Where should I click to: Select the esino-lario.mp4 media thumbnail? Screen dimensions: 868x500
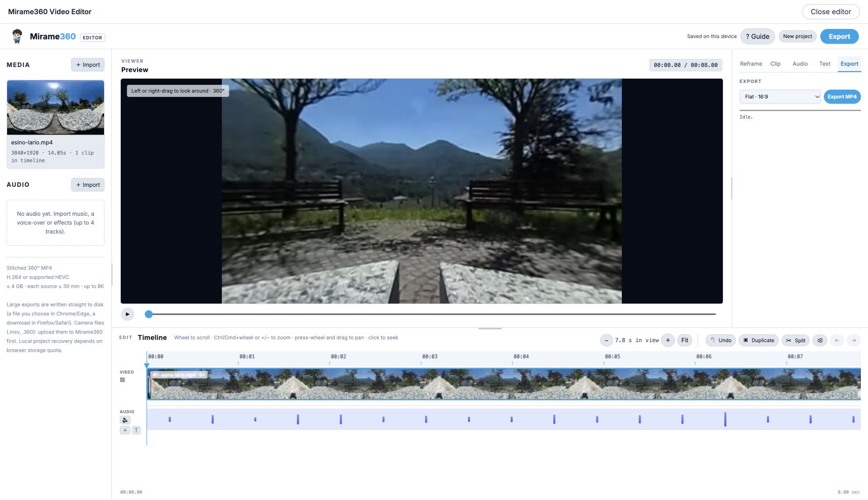click(55, 107)
